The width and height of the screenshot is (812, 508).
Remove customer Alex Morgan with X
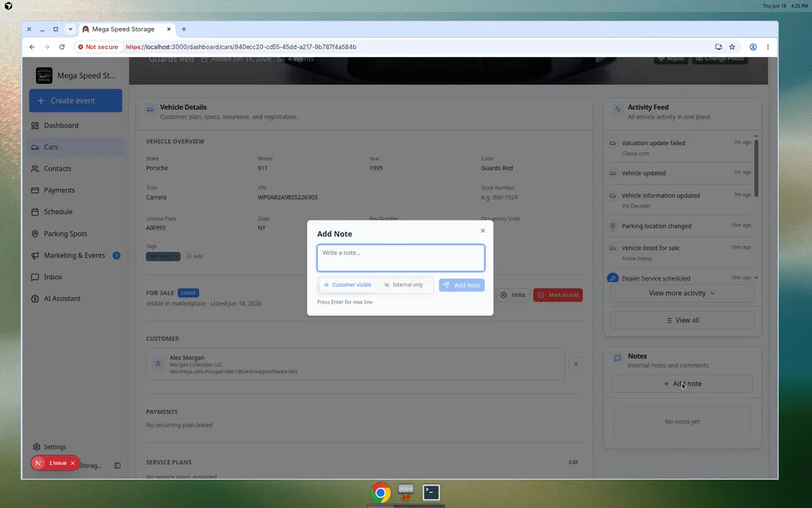click(575, 364)
